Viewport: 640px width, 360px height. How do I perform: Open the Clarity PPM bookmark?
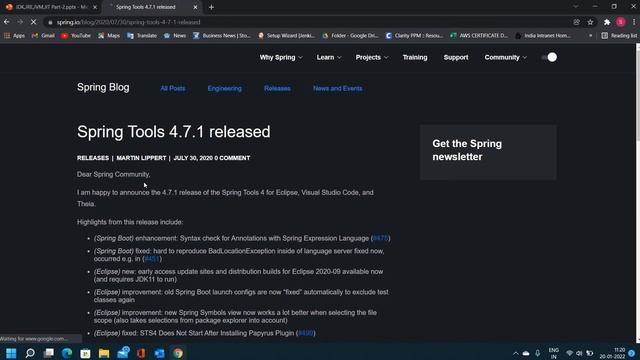click(415, 36)
